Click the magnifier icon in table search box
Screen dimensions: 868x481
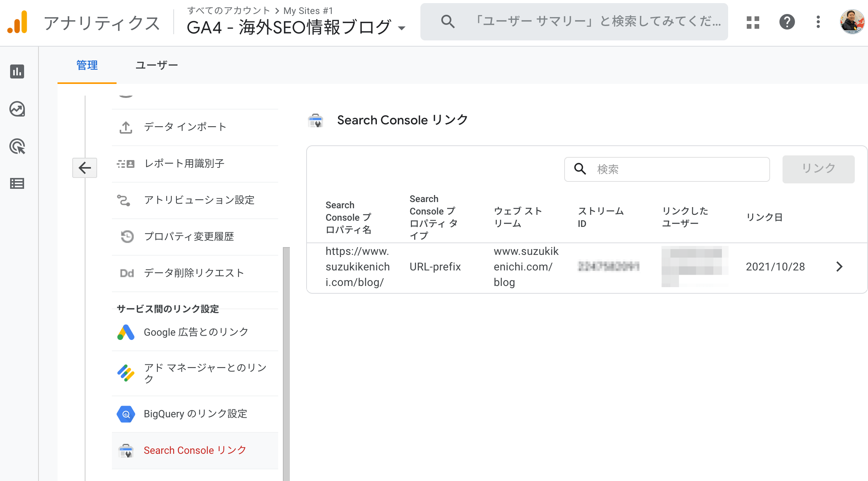coord(580,169)
